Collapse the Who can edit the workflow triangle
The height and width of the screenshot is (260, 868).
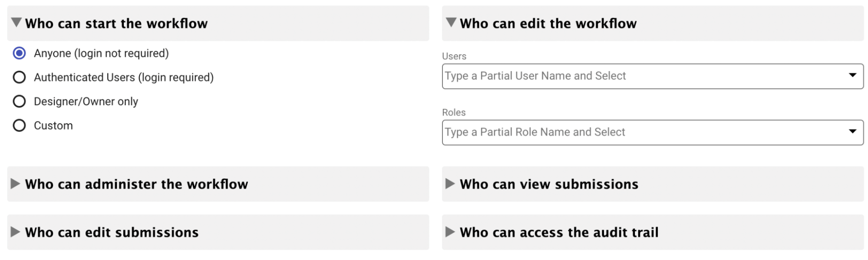[x=451, y=22]
